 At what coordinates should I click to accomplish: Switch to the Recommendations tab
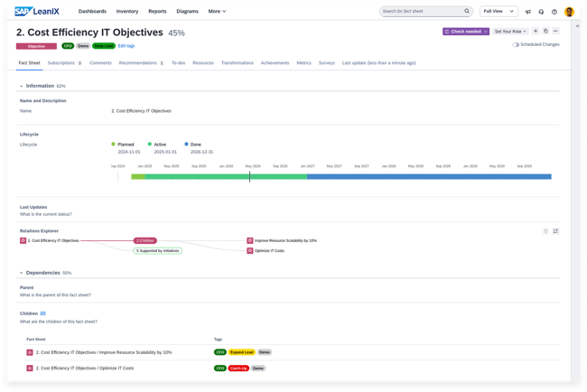[141, 63]
